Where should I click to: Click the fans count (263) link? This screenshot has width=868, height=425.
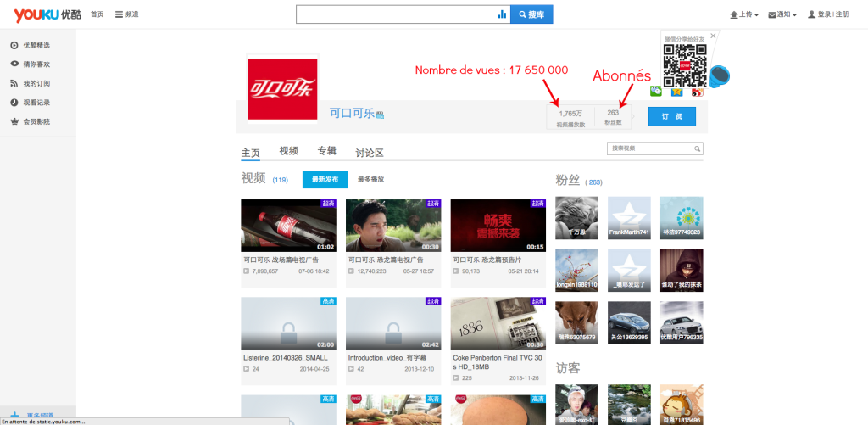[x=594, y=182]
